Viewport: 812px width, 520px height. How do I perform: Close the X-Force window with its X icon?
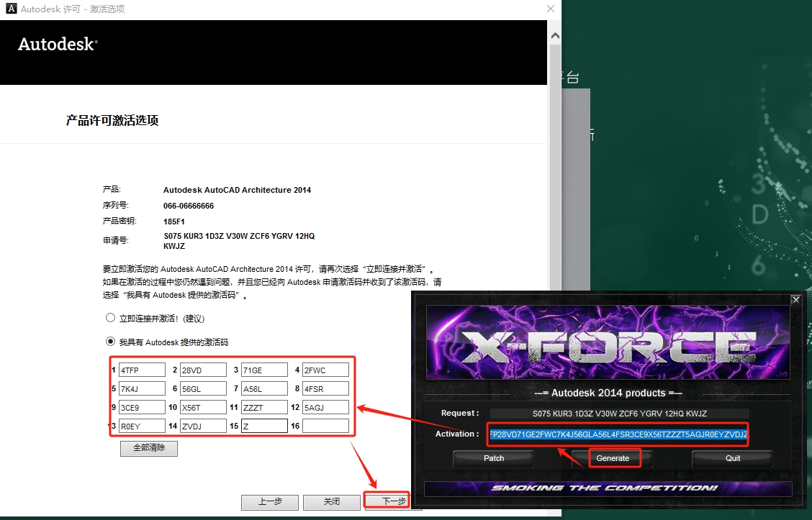[x=795, y=300]
